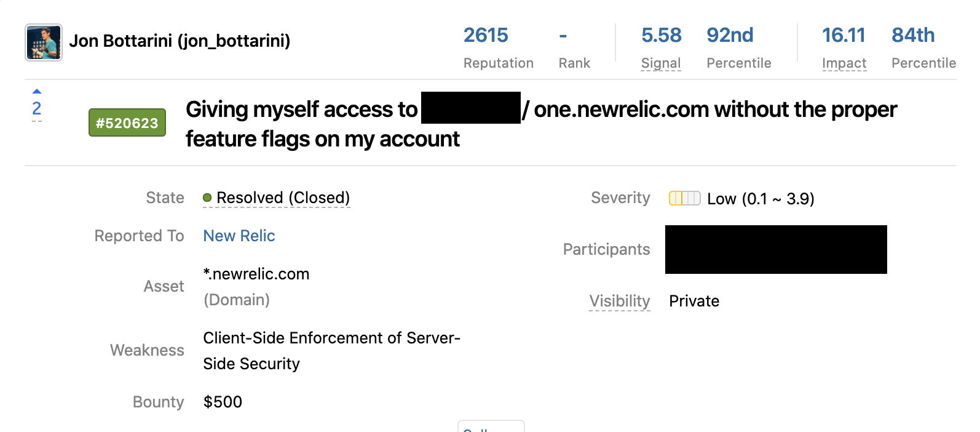
Task: Click the green severity indicator dot beside Resolved
Action: tap(208, 198)
